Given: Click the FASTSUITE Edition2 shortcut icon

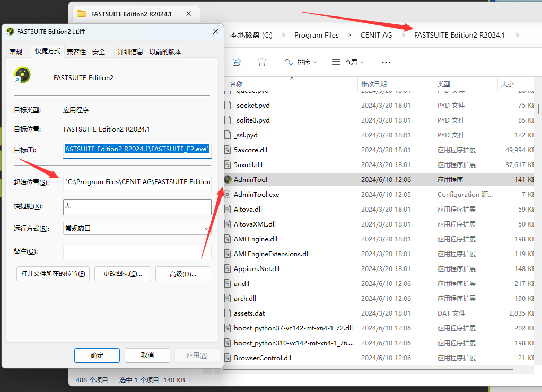Looking at the screenshot, I should click(22, 75).
